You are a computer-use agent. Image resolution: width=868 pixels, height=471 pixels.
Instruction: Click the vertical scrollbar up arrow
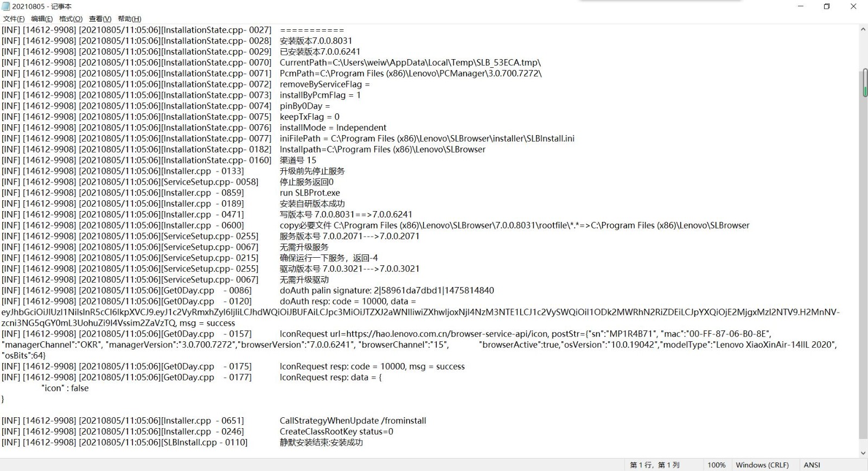[x=863, y=30]
